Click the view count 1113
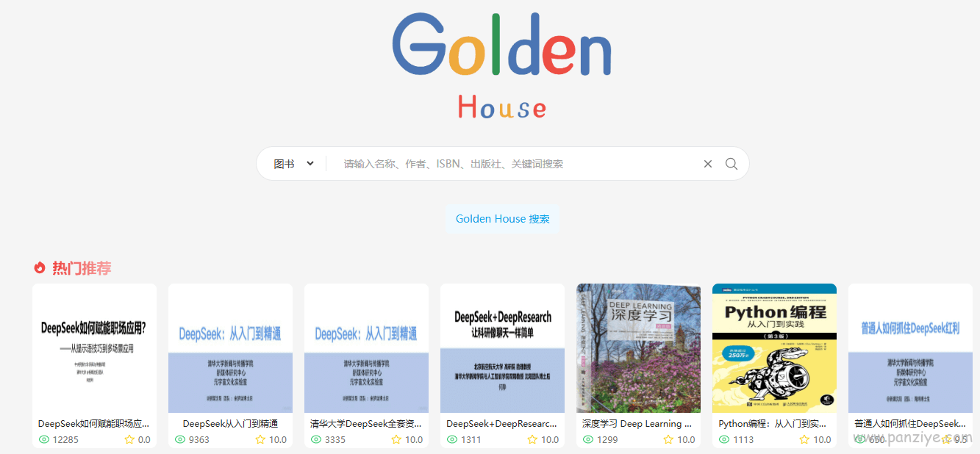Viewport: 980px width, 454px height. point(743,440)
